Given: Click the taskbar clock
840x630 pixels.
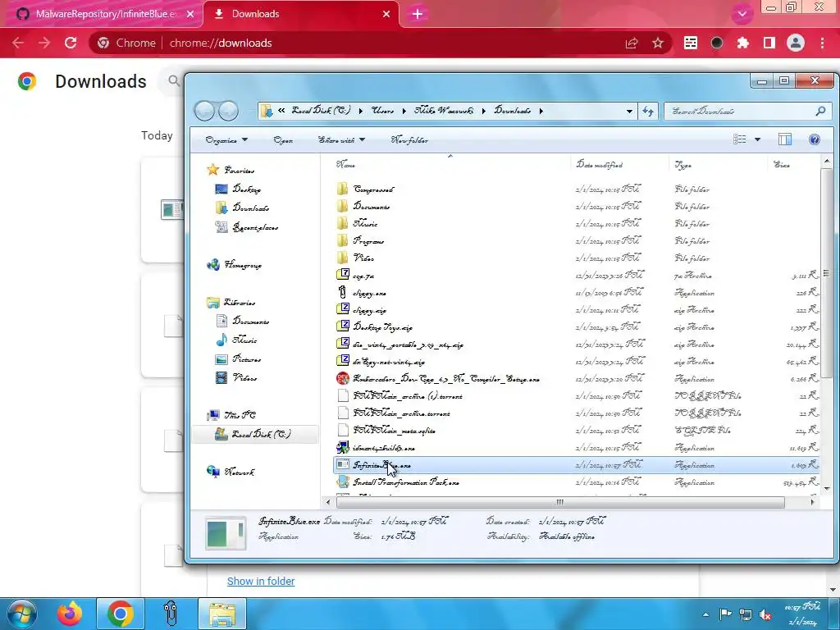Looking at the screenshot, I should pos(802,614).
